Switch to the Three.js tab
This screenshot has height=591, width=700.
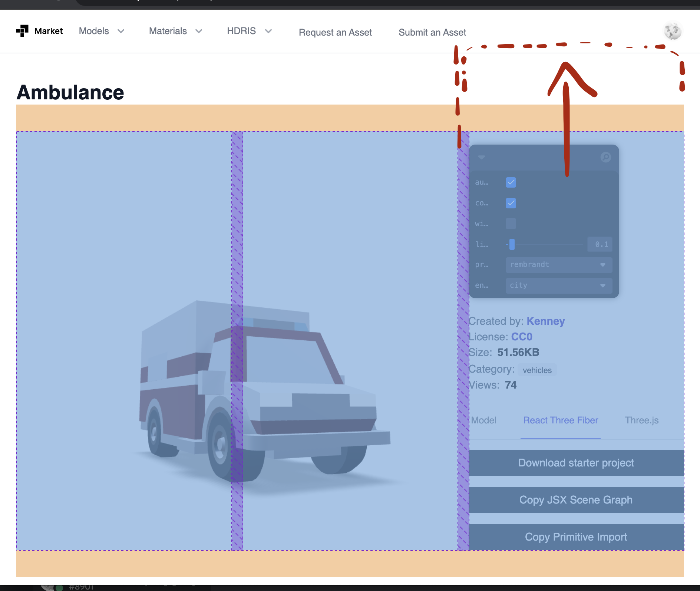(641, 420)
